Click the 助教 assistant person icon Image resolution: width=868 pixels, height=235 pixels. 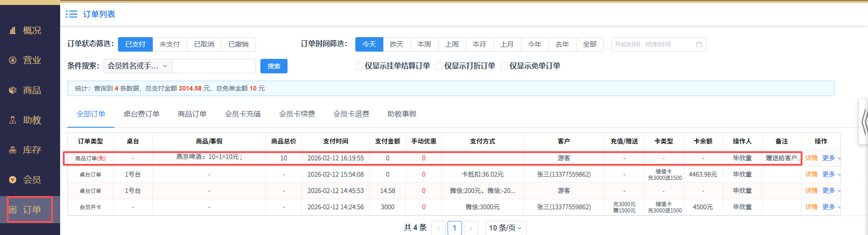tap(13, 120)
